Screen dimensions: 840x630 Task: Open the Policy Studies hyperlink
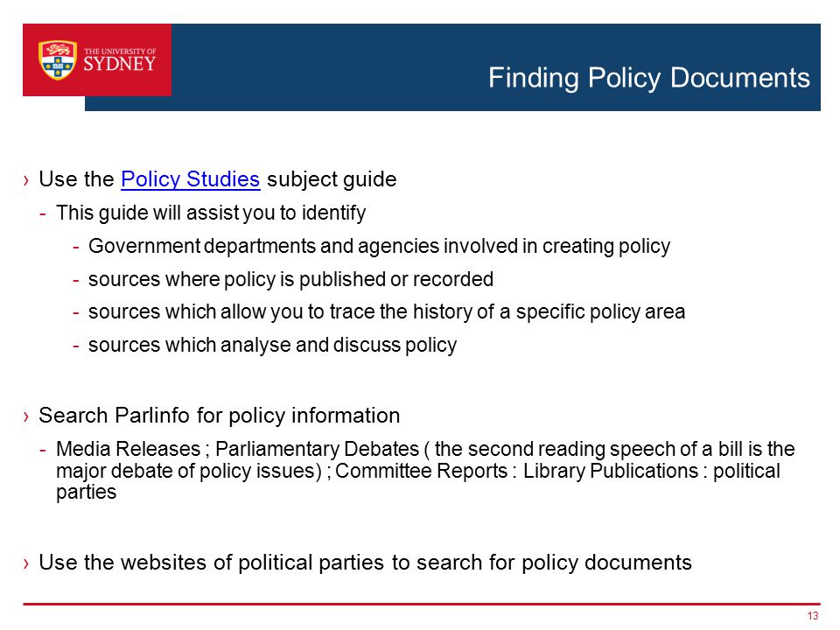pos(190,178)
